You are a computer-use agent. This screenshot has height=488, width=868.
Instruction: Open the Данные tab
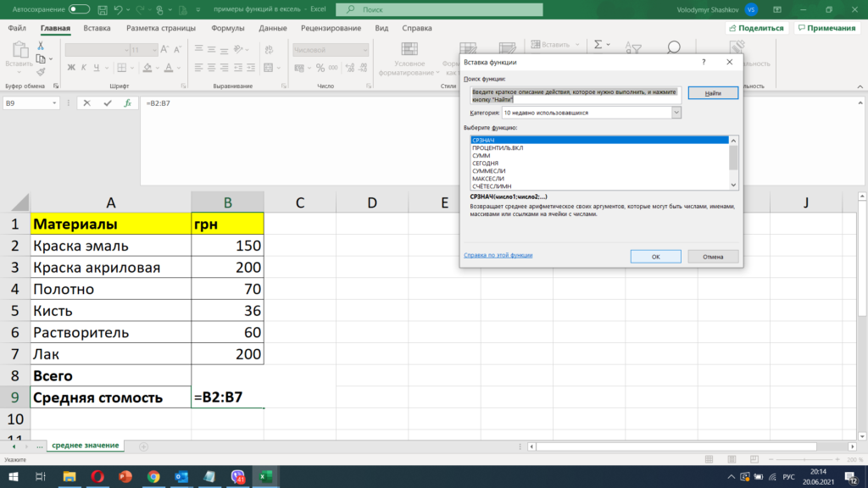273,28
